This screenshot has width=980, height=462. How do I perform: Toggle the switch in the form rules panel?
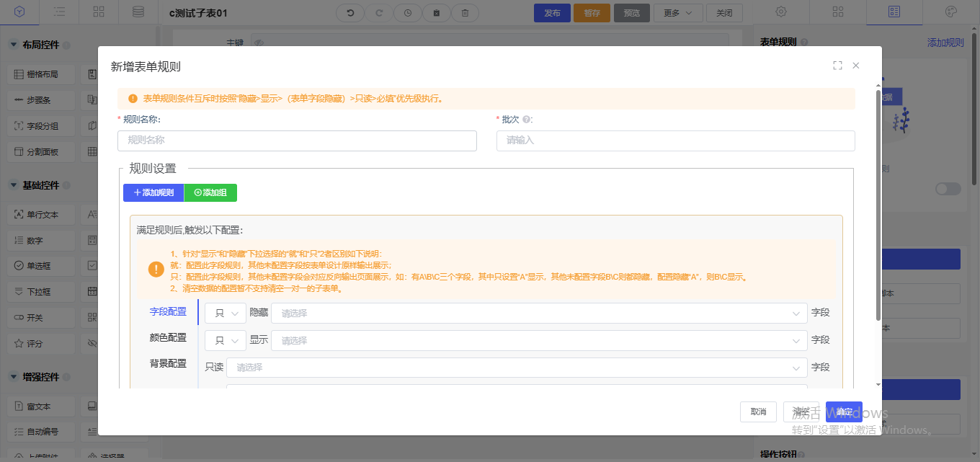(x=948, y=189)
